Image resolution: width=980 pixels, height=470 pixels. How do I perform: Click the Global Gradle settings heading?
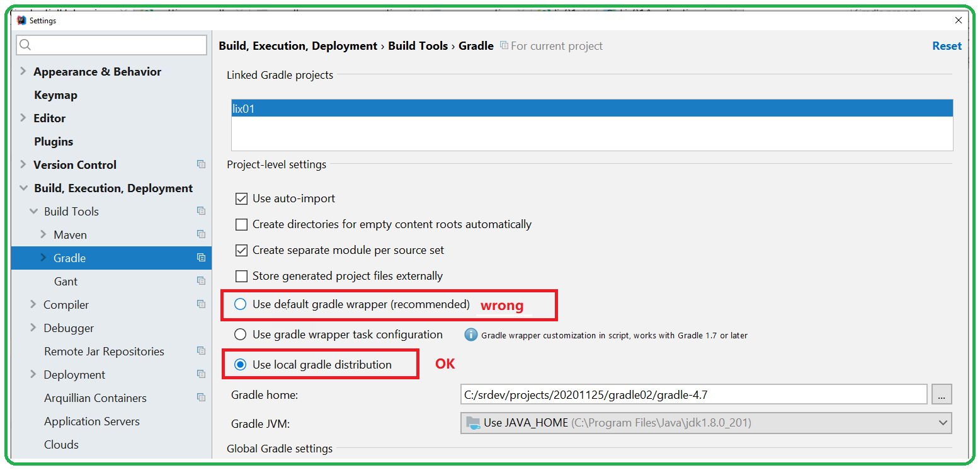[x=280, y=449]
